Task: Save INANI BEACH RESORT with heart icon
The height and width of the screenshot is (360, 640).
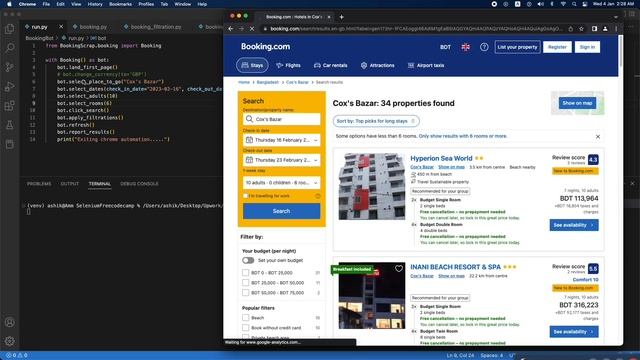Action: 399,269
